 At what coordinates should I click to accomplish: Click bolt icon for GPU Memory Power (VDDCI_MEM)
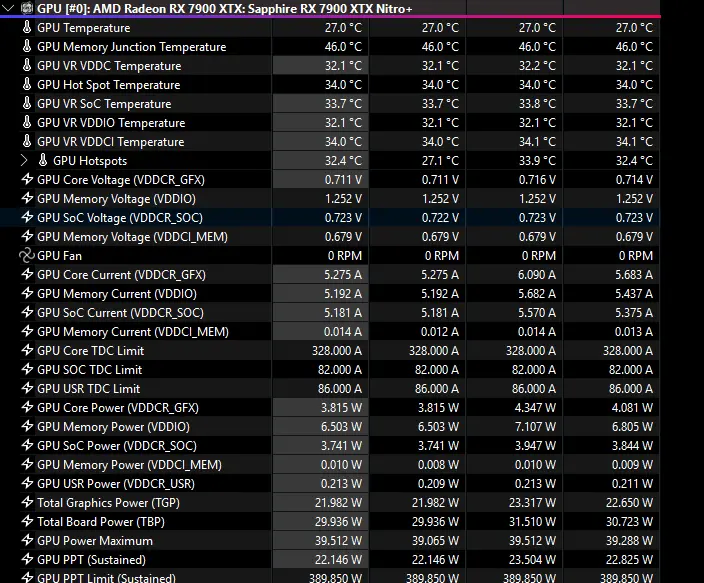click(x=27, y=464)
